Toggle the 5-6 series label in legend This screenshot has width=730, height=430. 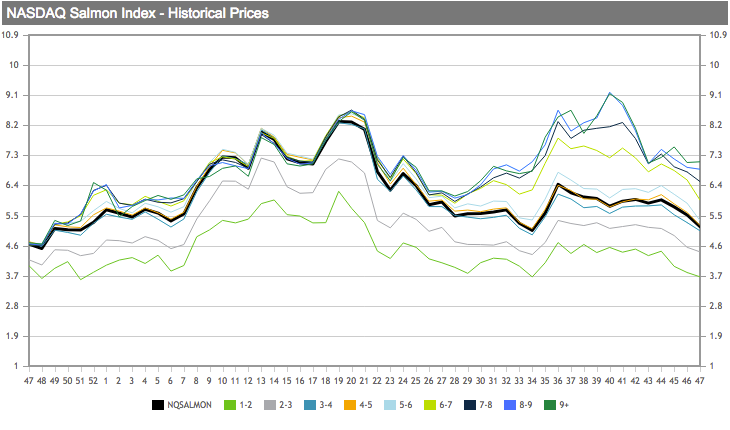click(406, 405)
